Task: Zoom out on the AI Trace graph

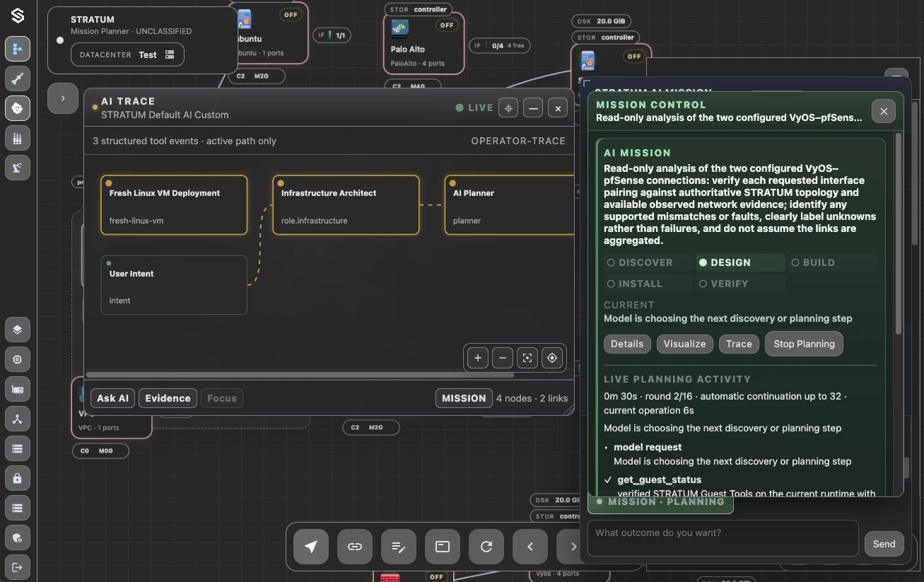Action: point(503,358)
